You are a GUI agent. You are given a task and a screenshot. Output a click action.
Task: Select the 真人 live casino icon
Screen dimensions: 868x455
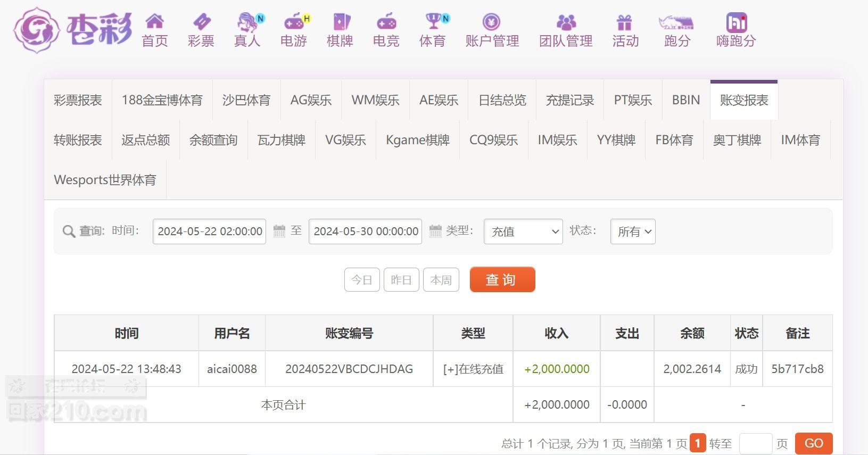[247, 22]
